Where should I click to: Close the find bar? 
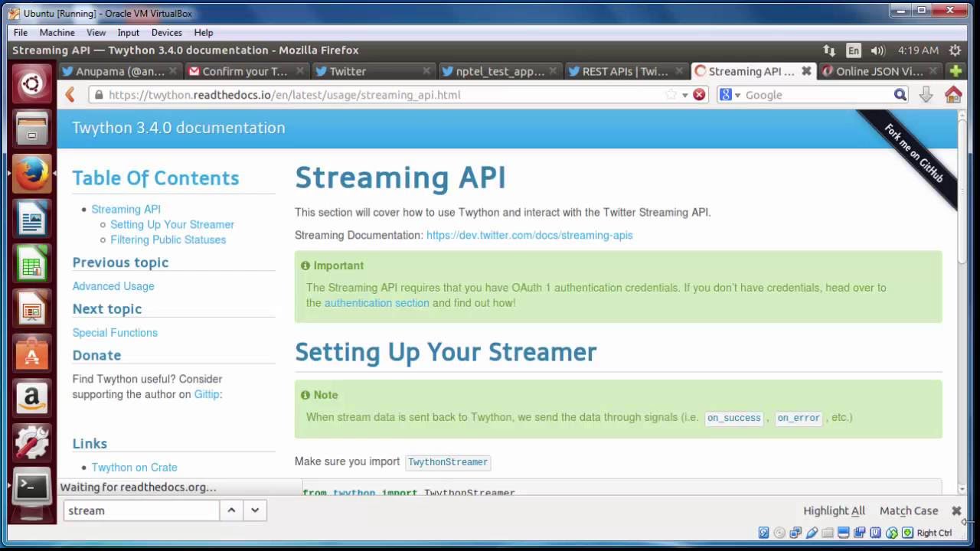tap(956, 510)
